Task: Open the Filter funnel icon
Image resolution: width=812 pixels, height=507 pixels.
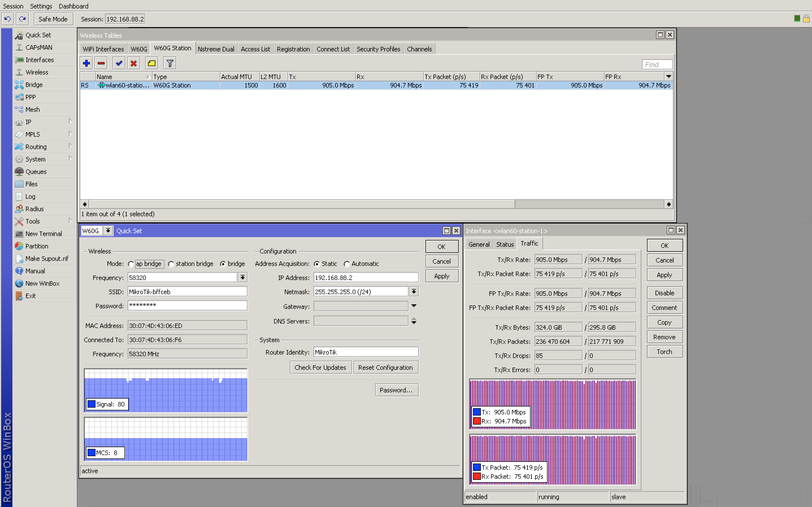Action: point(170,63)
